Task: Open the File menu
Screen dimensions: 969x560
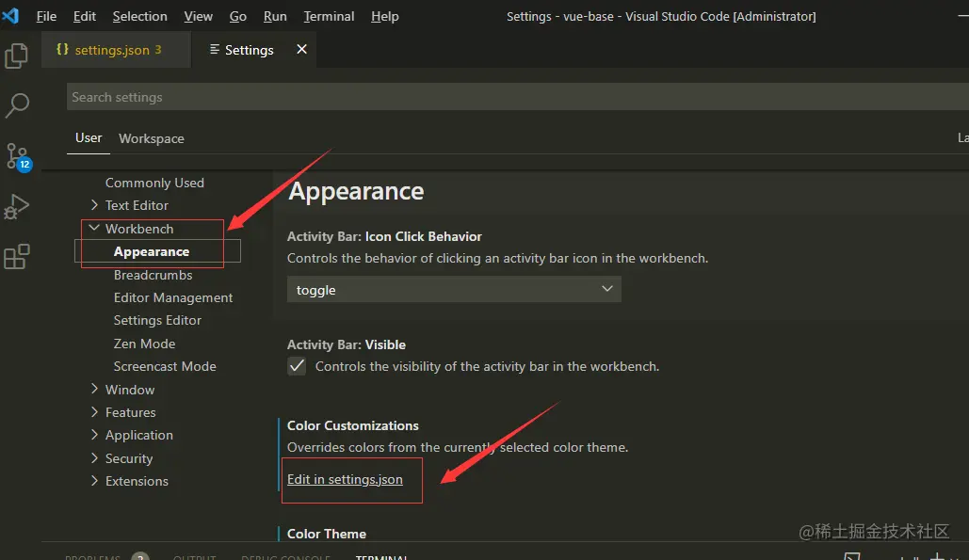Action: click(x=46, y=16)
